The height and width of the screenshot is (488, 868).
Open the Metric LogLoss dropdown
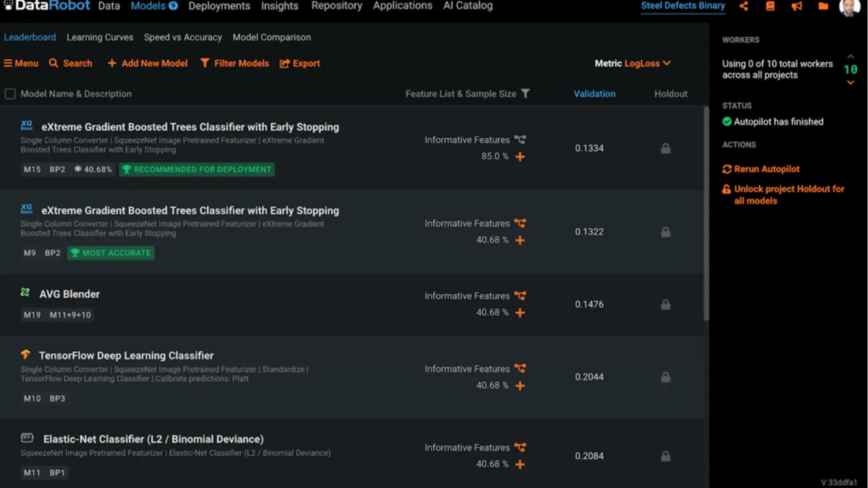pos(633,64)
